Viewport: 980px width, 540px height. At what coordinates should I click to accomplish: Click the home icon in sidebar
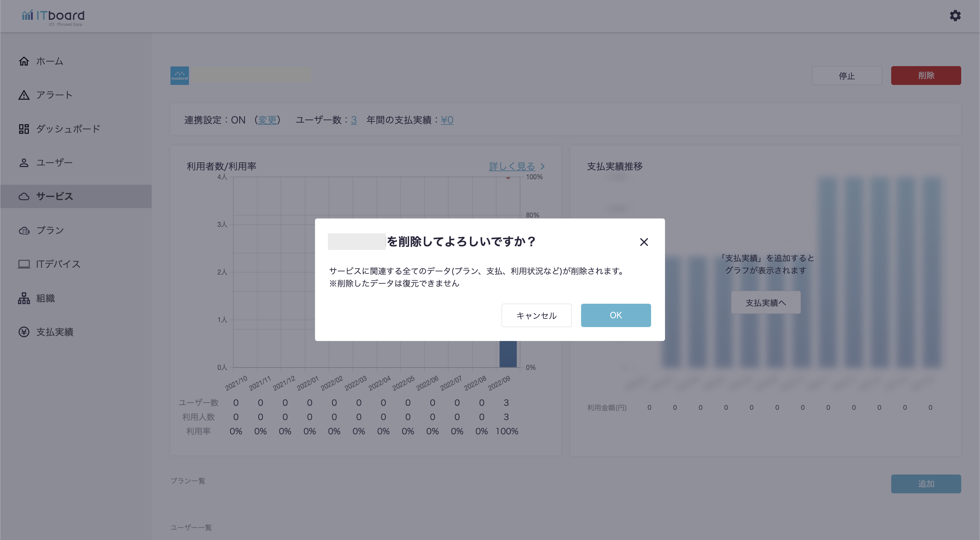[x=24, y=61]
